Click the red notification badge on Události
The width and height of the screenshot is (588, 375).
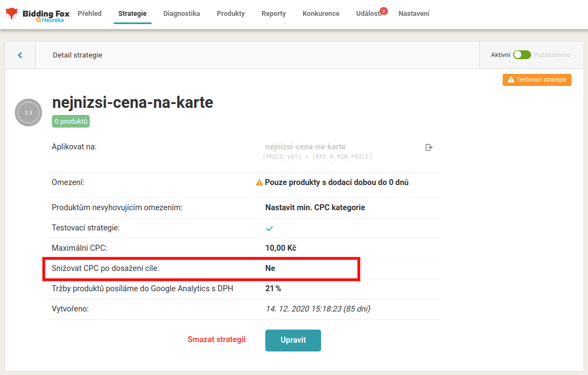[383, 11]
